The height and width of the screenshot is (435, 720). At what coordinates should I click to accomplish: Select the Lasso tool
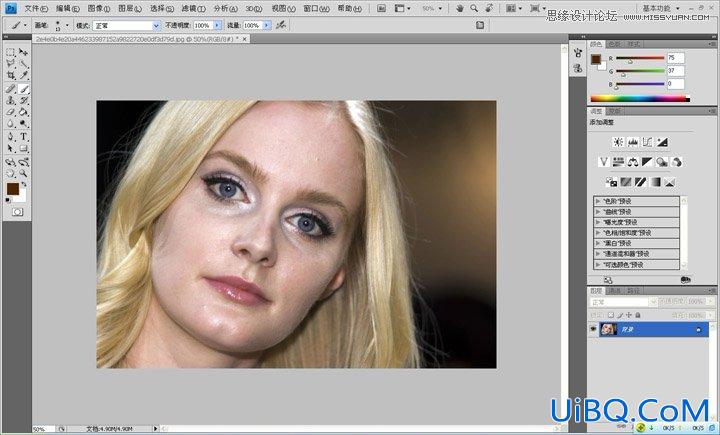click(10, 64)
